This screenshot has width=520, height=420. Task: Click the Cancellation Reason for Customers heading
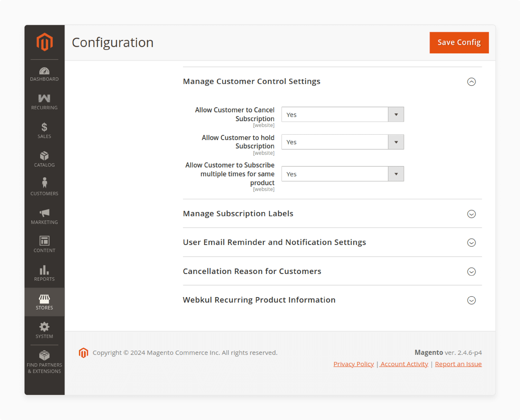(252, 271)
